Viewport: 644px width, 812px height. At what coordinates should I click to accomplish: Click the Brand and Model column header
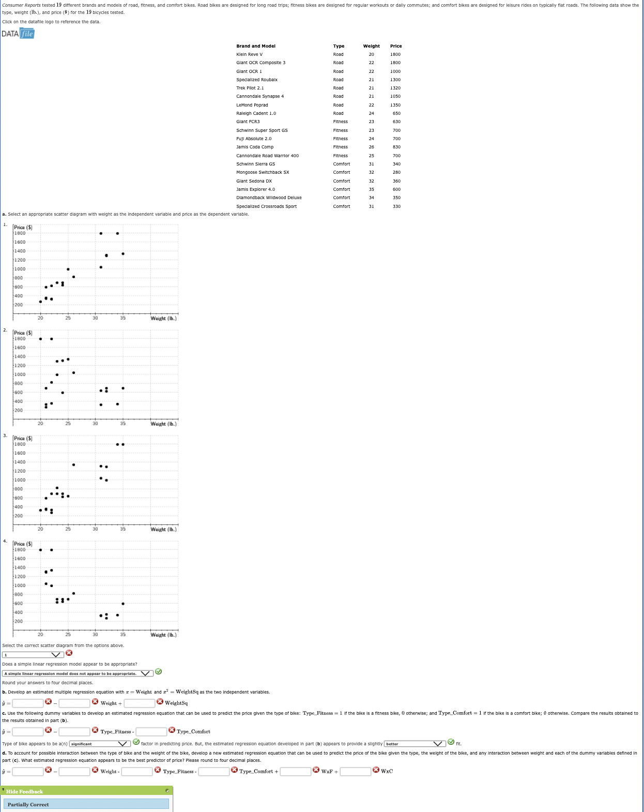point(256,46)
